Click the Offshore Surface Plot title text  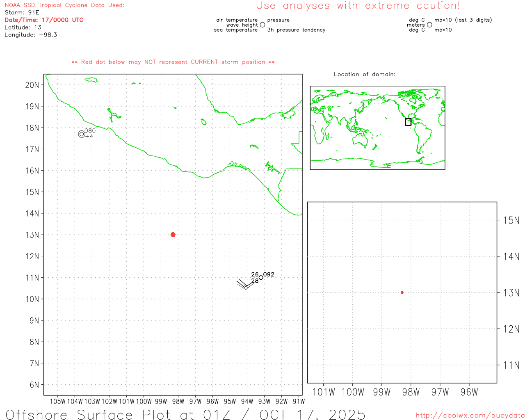(185, 414)
